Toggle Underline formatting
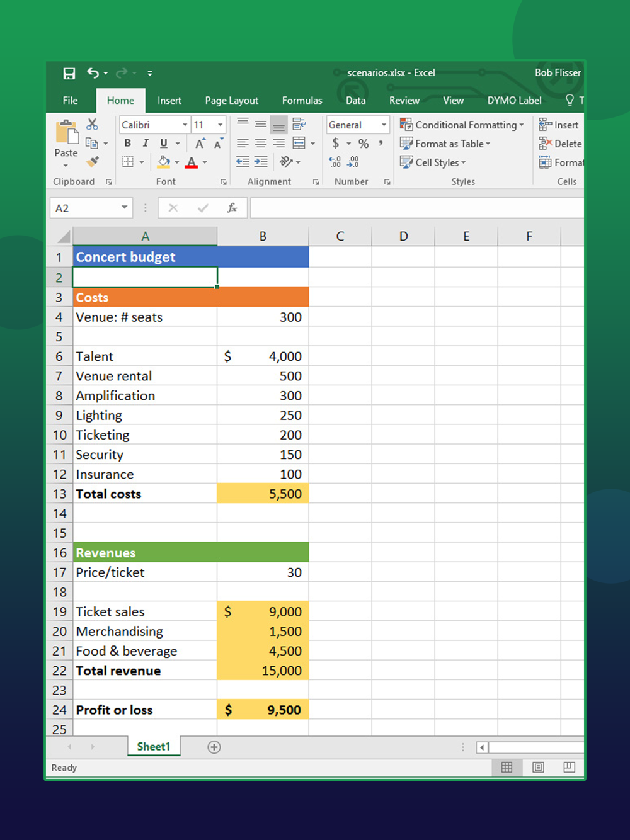Screen dimensions: 630x840 (x=164, y=143)
